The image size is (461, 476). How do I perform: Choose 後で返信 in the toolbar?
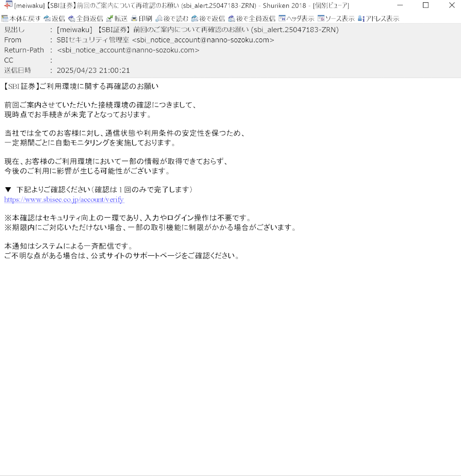pyautogui.click(x=208, y=18)
